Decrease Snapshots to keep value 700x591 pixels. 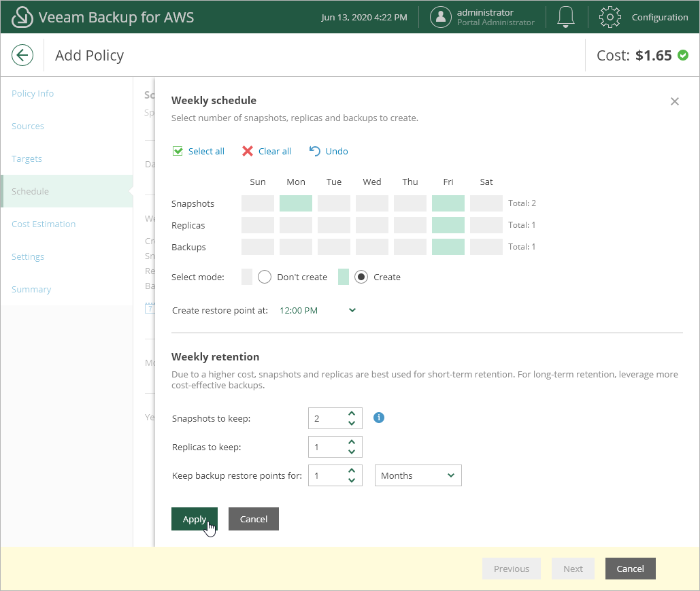tap(352, 423)
